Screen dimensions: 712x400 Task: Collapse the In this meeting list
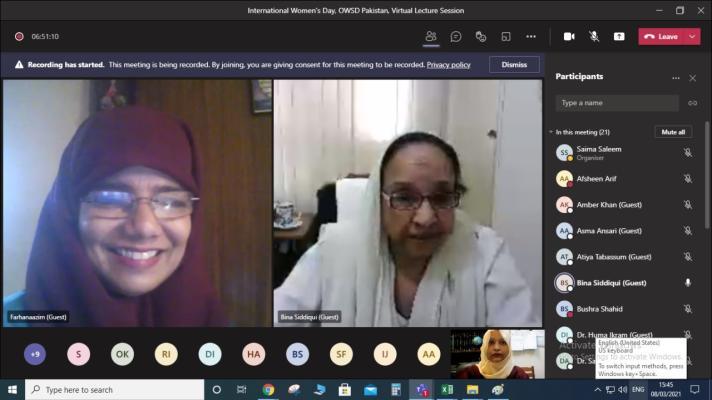[550, 132]
